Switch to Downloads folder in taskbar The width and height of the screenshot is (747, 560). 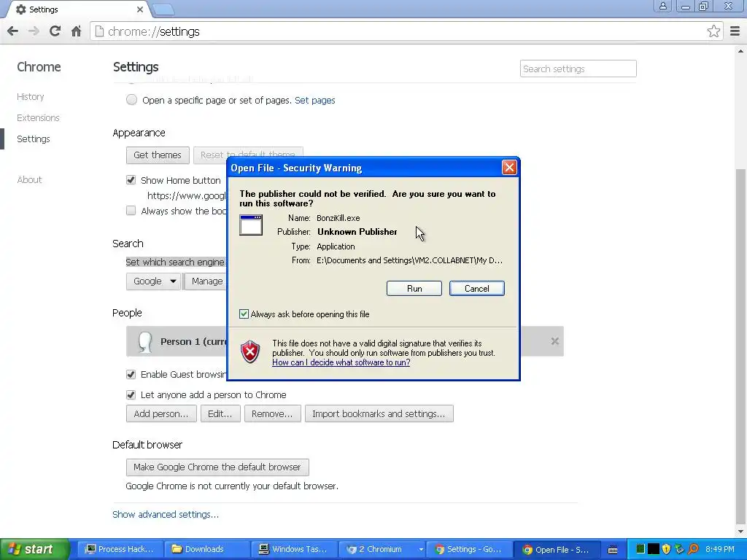point(206,550)
